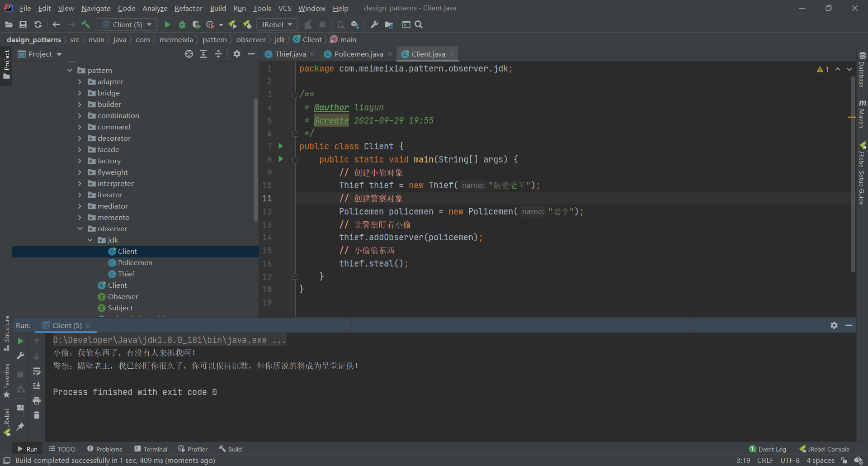
Task: Toggle soft-wrap in Run console
Action: [x=37, y=371]
